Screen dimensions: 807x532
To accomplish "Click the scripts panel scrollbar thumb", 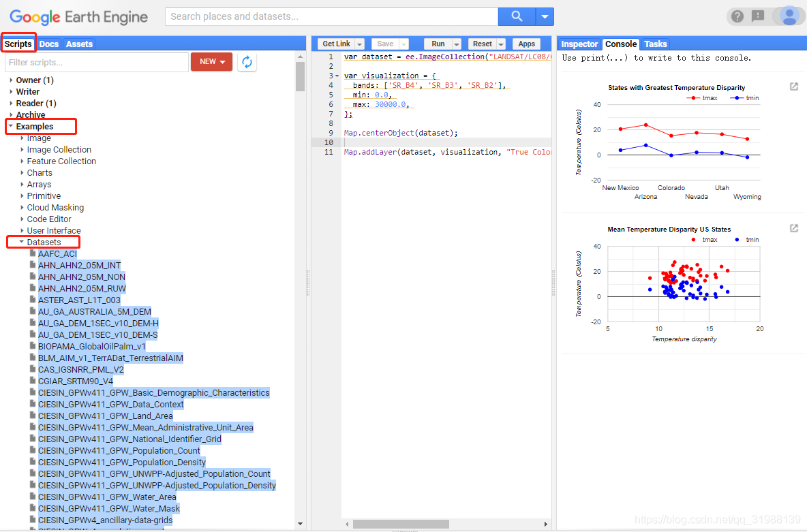I will click(x=301, y=76).
